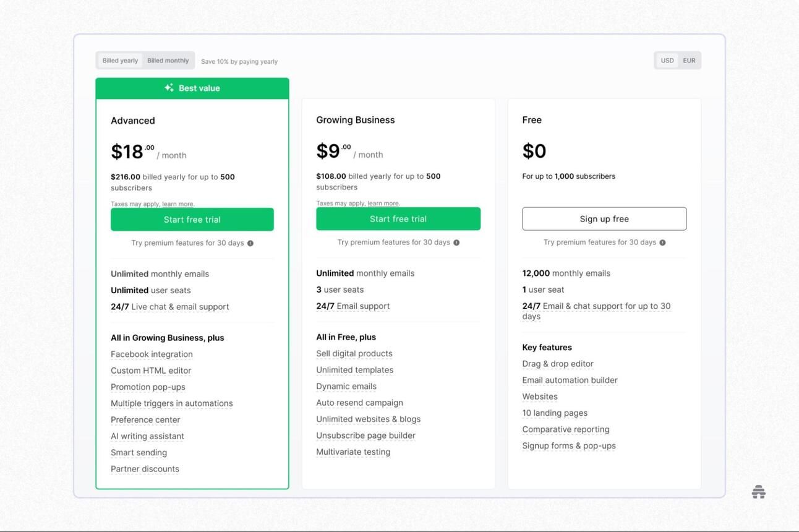Click 3 user seats in Growing Business
The width and height of the screenshot is (799, 532).
tap(340, 290)
